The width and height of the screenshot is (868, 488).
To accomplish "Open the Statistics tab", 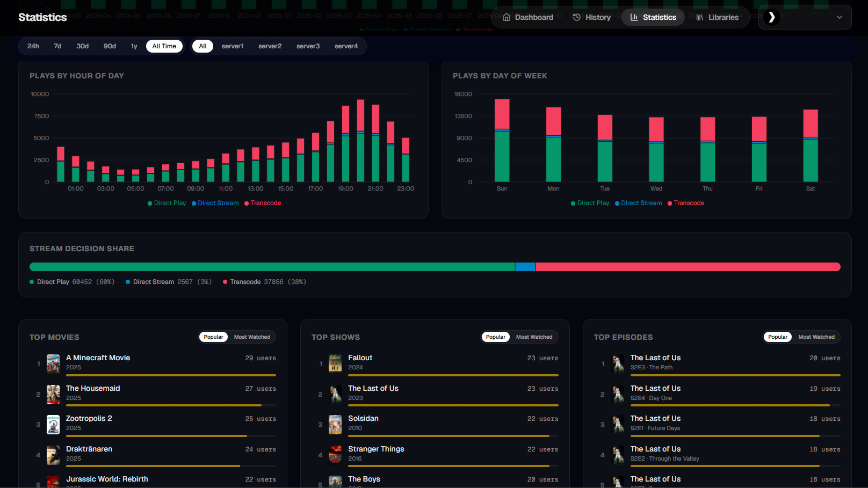I will coord(653,17).
